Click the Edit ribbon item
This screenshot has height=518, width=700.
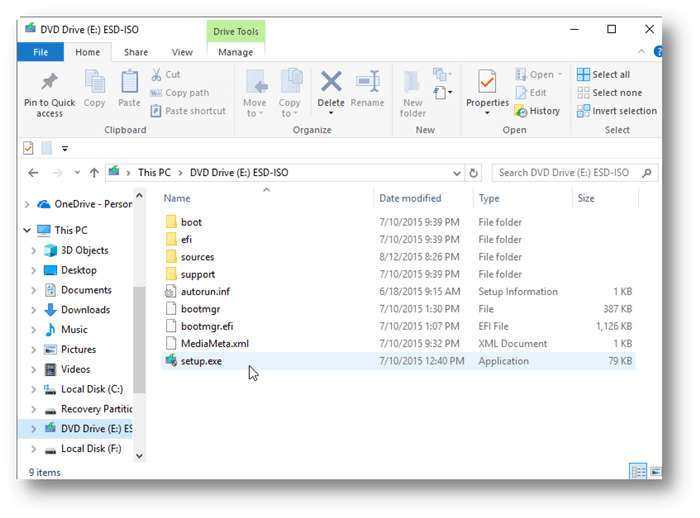(x=531, y=93)
